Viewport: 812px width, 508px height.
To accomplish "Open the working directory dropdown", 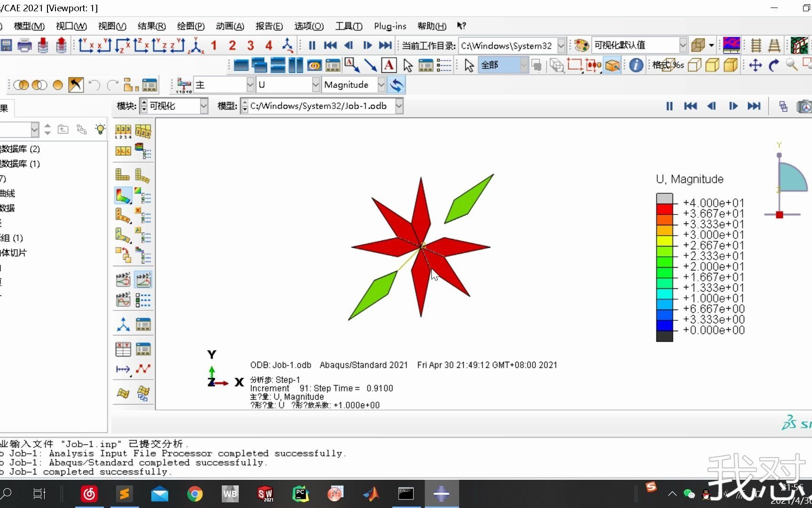I will point(561,46).
